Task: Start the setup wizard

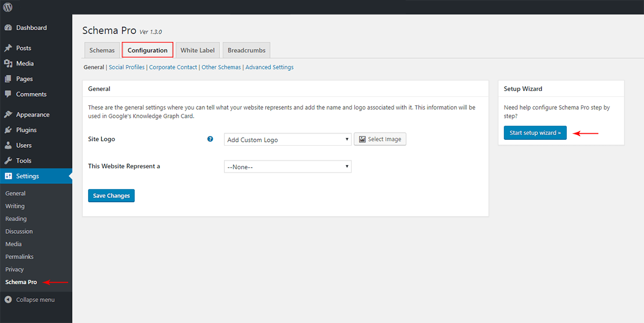Action: point(535,133)
